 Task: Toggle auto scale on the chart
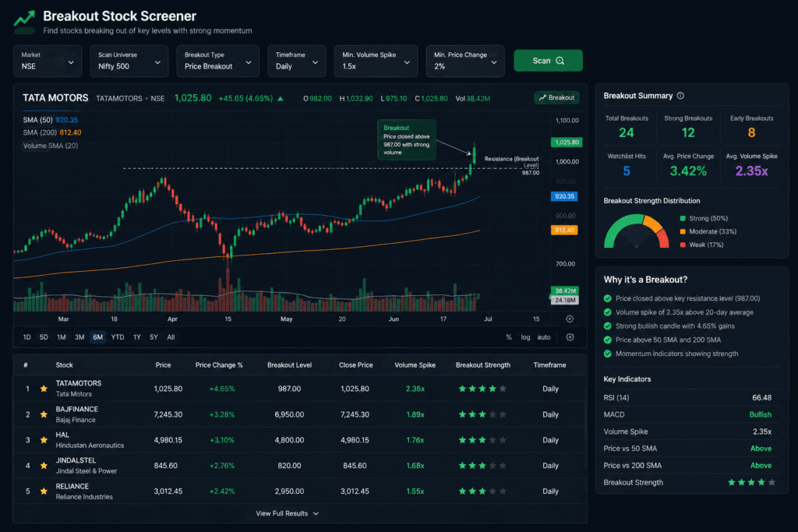coord(543,337)
